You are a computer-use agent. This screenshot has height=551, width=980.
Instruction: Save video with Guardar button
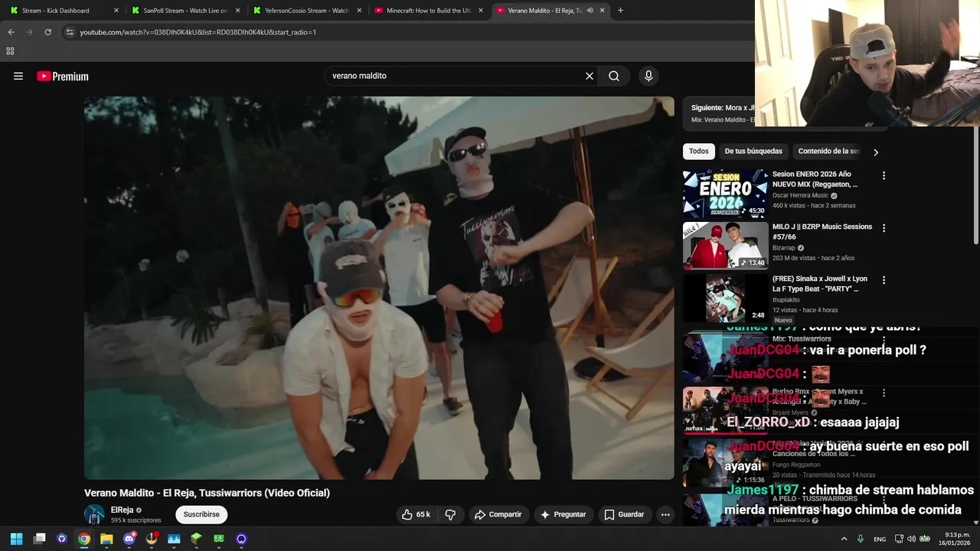(x=624, y=514)
